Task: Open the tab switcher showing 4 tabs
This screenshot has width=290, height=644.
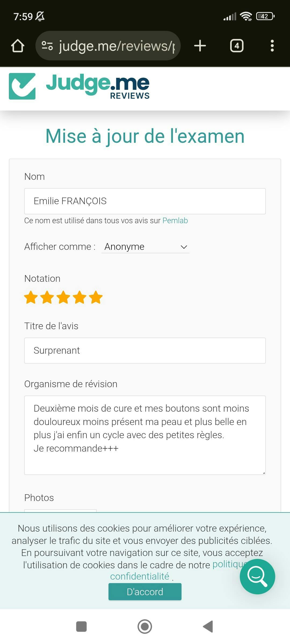Action: click(x=237, y=46)
